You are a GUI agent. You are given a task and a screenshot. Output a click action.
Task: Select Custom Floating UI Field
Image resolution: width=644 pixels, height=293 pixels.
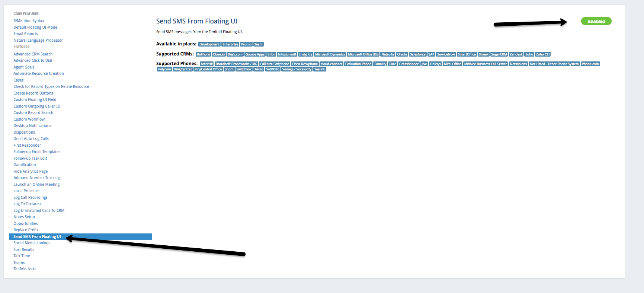pos(35,99)
